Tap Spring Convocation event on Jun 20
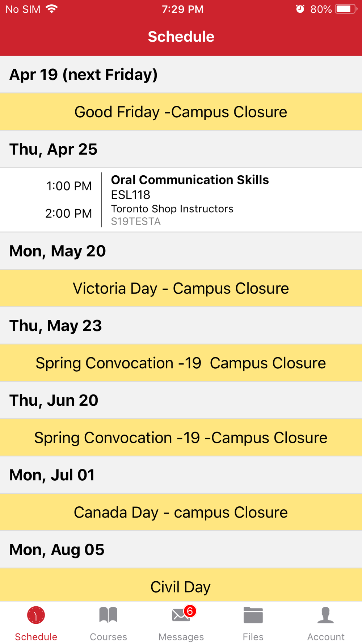Image resolution: width=362 pixels, height=644 pixels. click(x=181, y=438)
